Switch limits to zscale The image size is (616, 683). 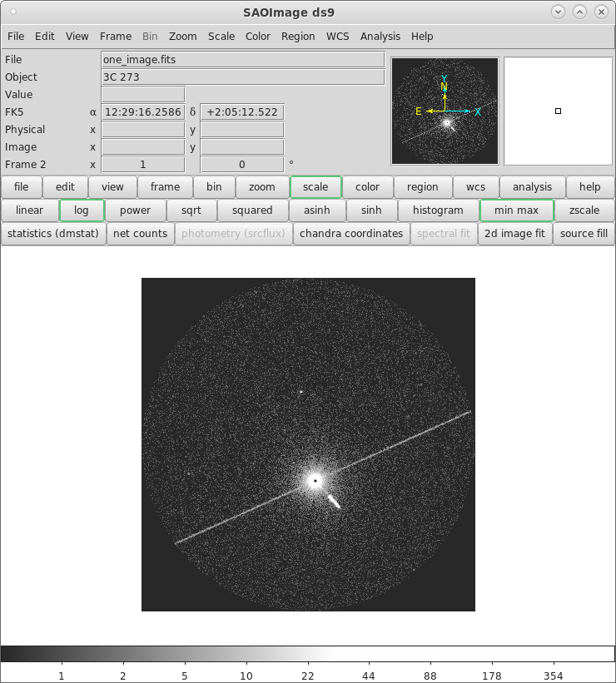[x=584, y=210]
